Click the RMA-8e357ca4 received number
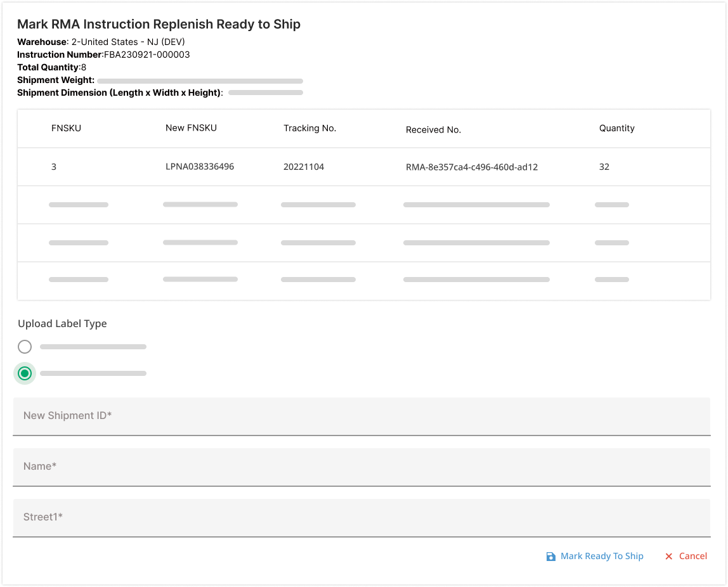Viewport: 728px width, 587px height. (x=472, y=167)
